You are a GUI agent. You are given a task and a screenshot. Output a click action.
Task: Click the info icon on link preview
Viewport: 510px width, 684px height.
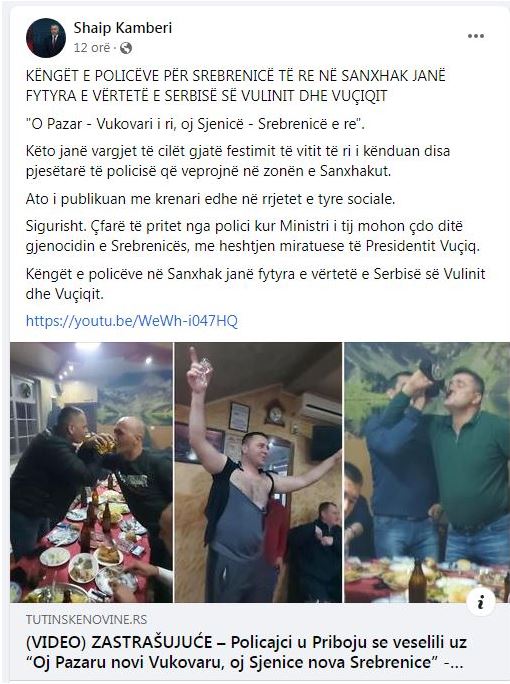pyautogui.click(x=481, y=602)
